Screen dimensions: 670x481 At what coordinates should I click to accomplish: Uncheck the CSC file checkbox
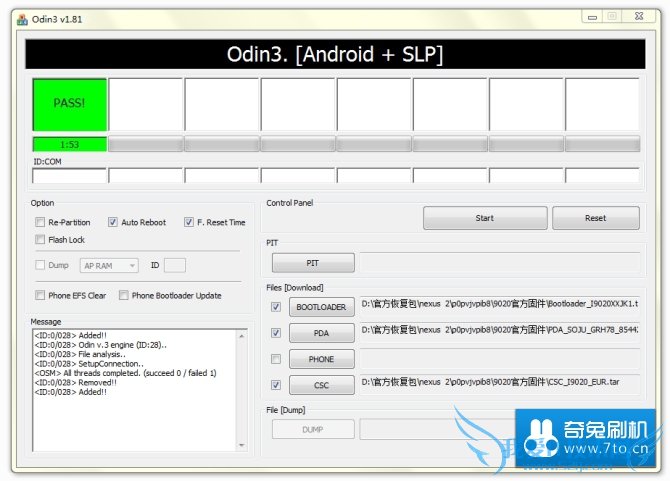[276, 385]
